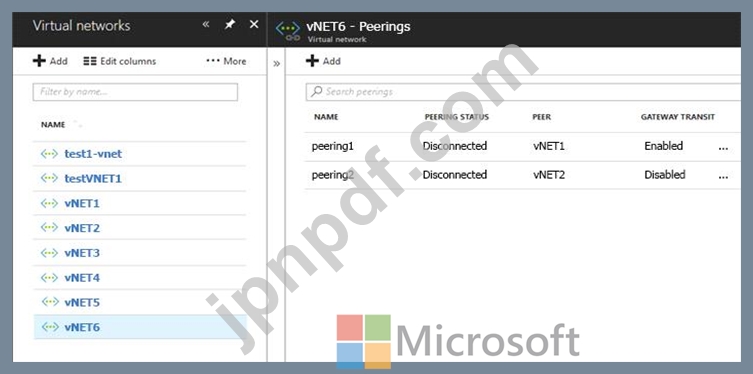Screen dimensions: 753x374
Task: Click the vNET6 Peerings header icon
Action: pos(288,31)
